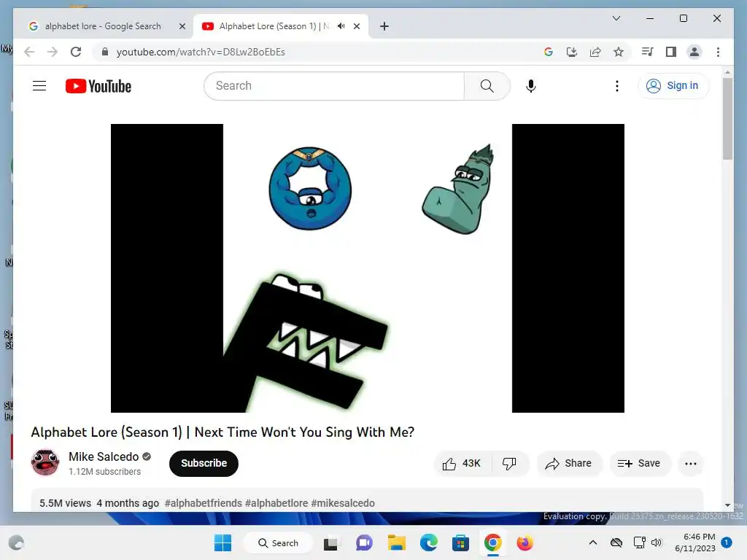This screenshot has height=560, width=747.
Task: Open a new browser tab
Action: point(384,26)
